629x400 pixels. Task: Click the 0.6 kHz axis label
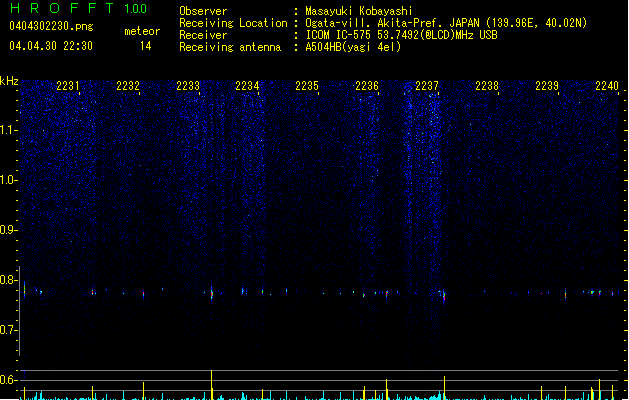pos(9,380)
